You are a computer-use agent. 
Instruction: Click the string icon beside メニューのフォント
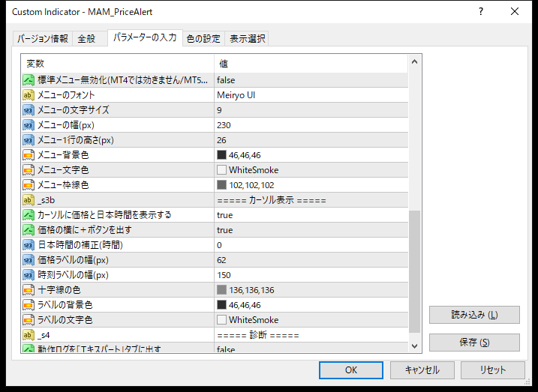(29, 95)
